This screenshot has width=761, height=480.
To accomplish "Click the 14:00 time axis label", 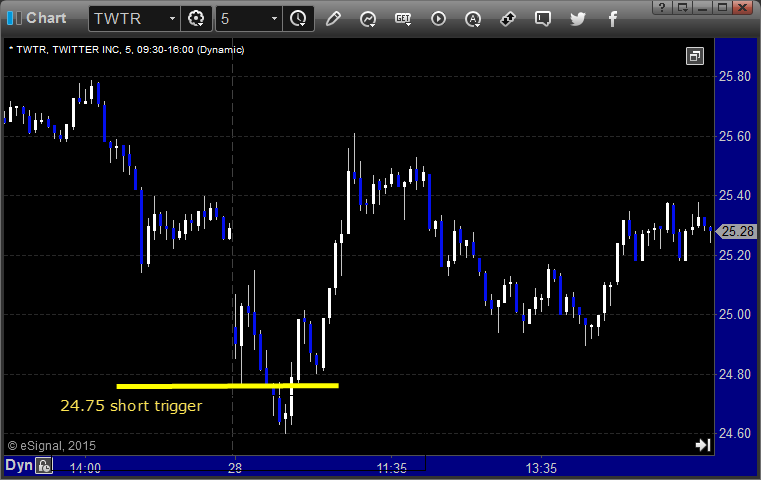I will pyautogui.click(x=85, y=468).
